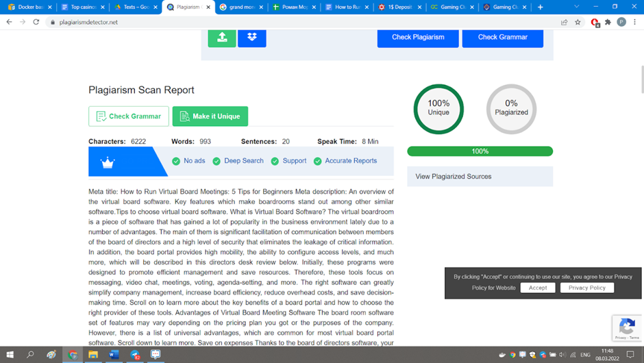This screenshot has height=363, width=644.
Task: Accept the privacy policy cookie notice
Action: click(x=538, y=288)
